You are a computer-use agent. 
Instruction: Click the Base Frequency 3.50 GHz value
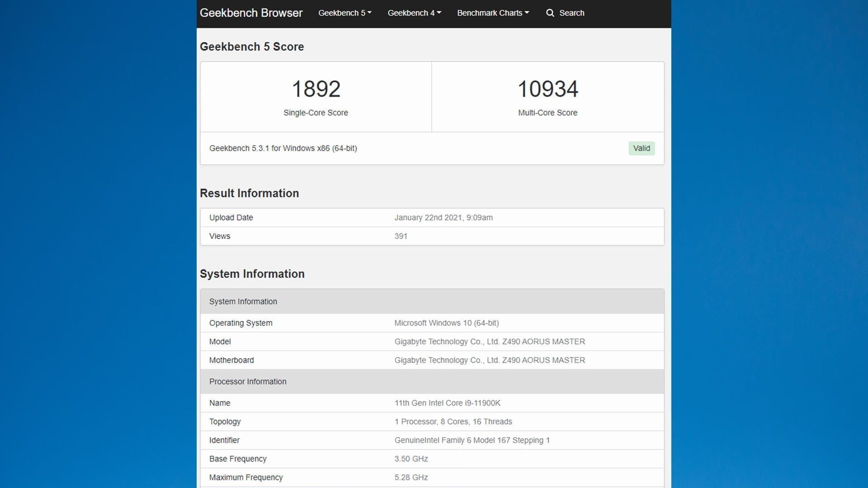point(411,459)
